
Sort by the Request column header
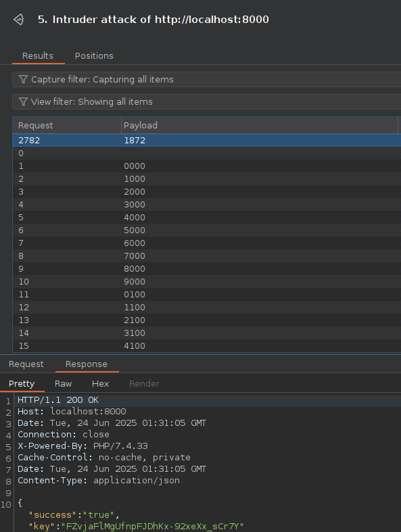(x=67, y=126)
